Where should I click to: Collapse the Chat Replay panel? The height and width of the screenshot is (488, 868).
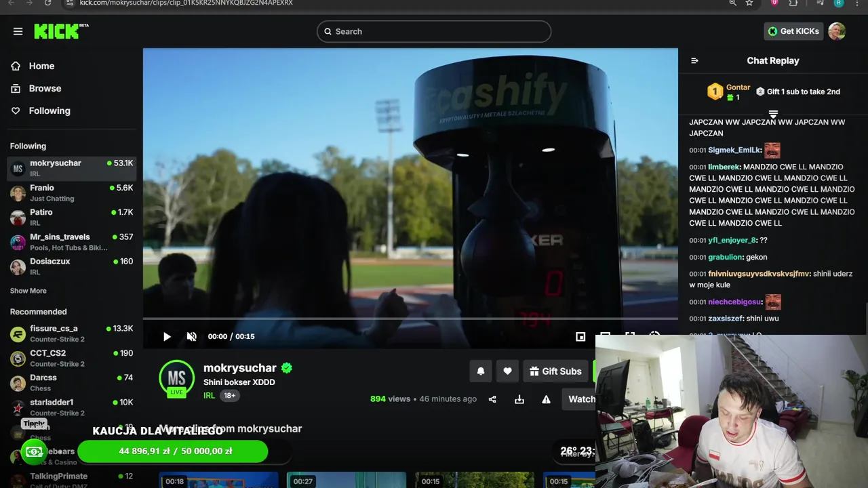click(x=694, y=60)
